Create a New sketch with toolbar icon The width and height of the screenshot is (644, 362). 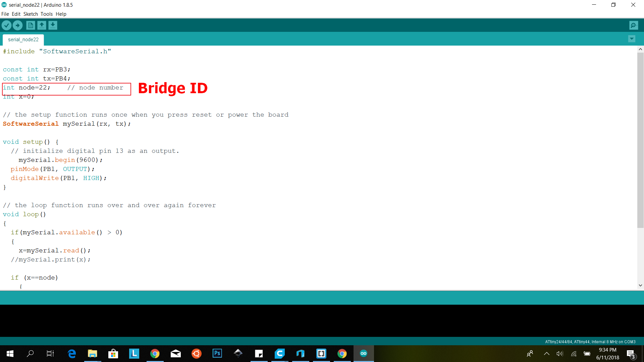pyautogui.click(x=31, y=25)
